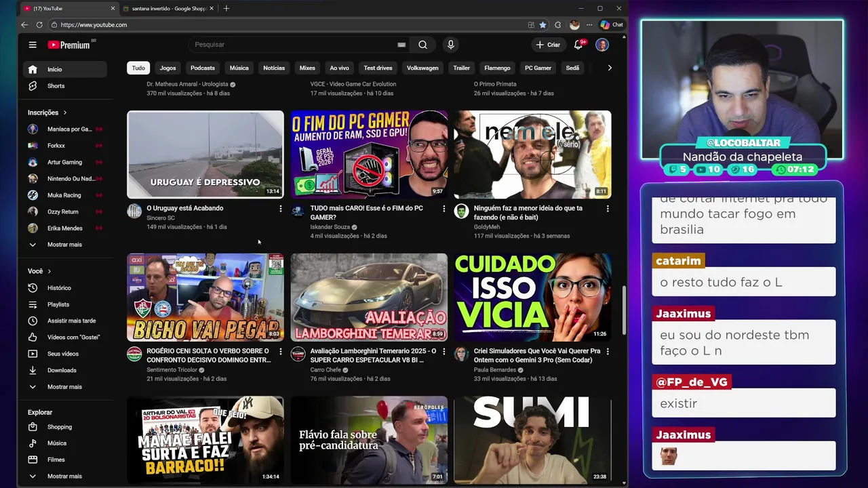This screenshot has height=488, width=868.
Task: Open options menu for Criei Simuladores video
Action: coord(608,352)
